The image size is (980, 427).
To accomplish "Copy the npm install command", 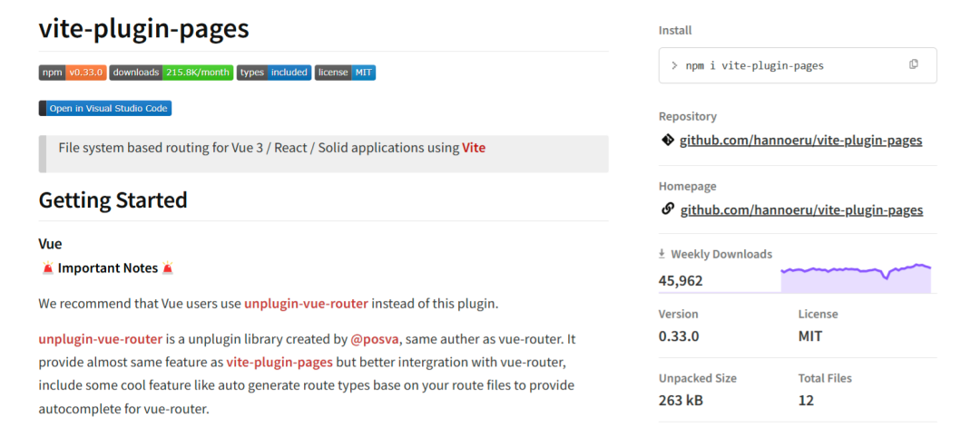I will [913, 64].
